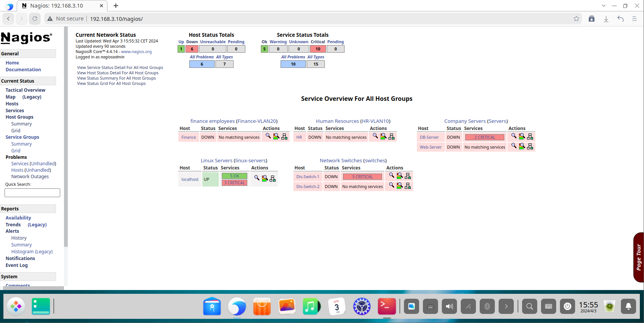Open the power button in the taskbar
This screenshot has height=323, width=644.
(x=567, y=306)
